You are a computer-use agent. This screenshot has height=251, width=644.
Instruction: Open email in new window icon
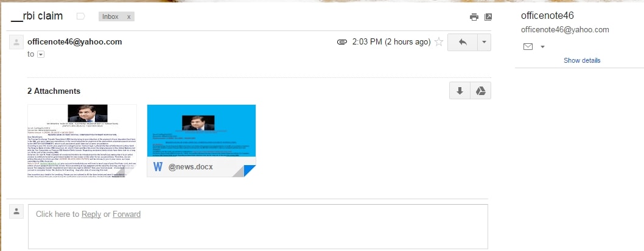click(488, 17)
